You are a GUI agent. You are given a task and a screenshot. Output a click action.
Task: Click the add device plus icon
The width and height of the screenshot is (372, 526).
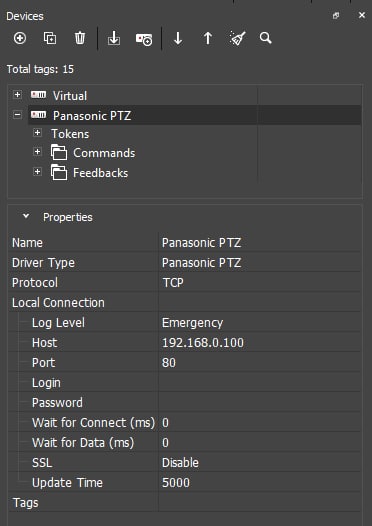[x=20, y=38]
